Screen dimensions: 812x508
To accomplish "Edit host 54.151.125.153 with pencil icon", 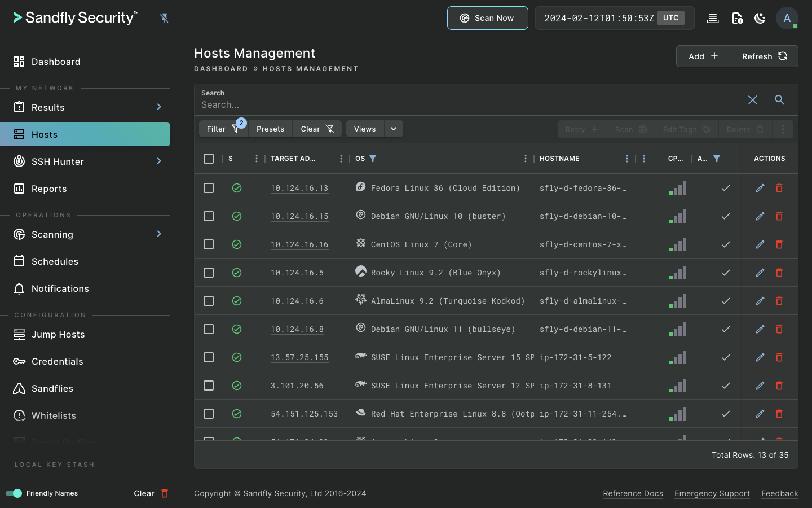I will [x=760, y=414].
